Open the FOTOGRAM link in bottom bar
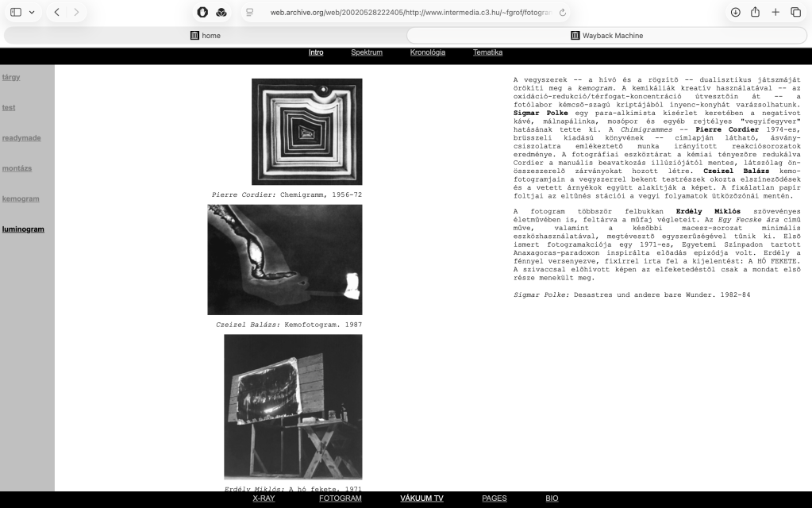Screen dimensions: 812x508 point(341,498)
